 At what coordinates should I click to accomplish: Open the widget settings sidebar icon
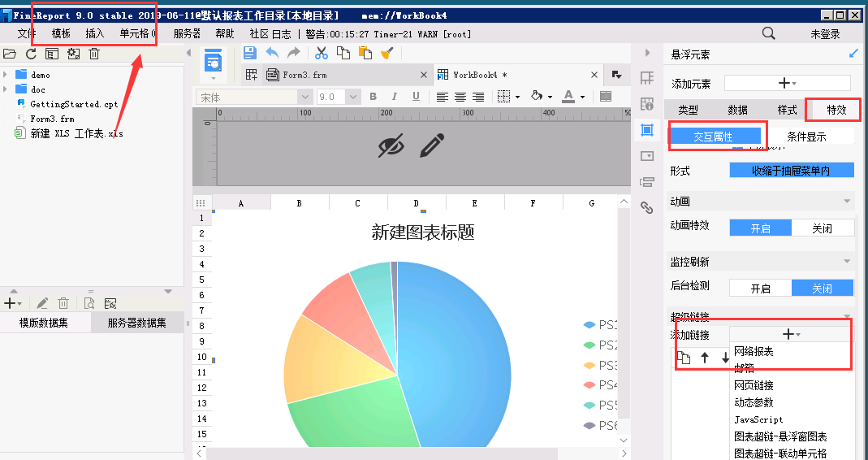pos(646,156)
